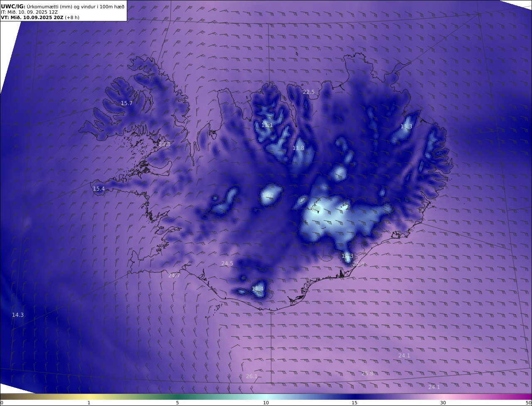Image resolution: width=532 pixels, height=406 pixels.
Task: Click the colorbar tick label 0
Action: [x=2, y=403]
